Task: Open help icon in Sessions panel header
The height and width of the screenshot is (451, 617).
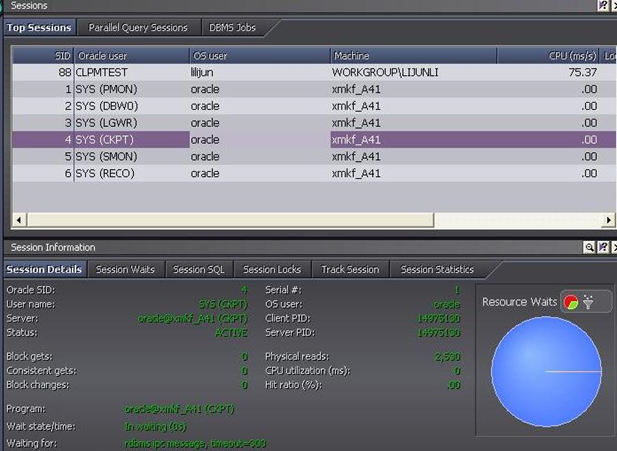Action: [x=603, y=5]
